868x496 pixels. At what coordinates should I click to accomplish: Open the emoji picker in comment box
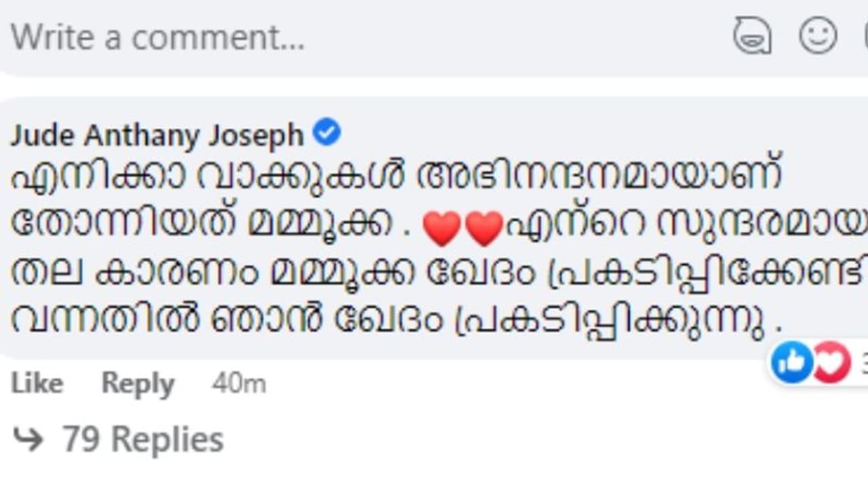(x=817, y=35)
